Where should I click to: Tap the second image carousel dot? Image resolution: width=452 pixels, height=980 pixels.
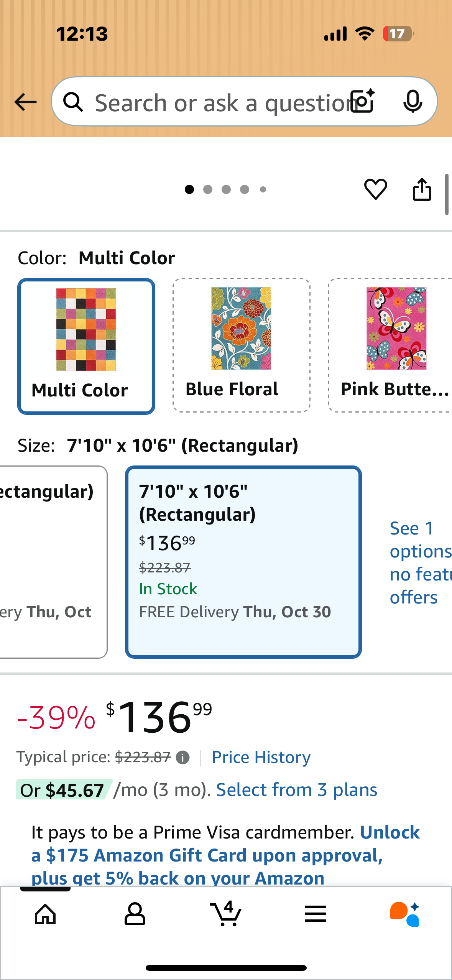coord(207,189)
